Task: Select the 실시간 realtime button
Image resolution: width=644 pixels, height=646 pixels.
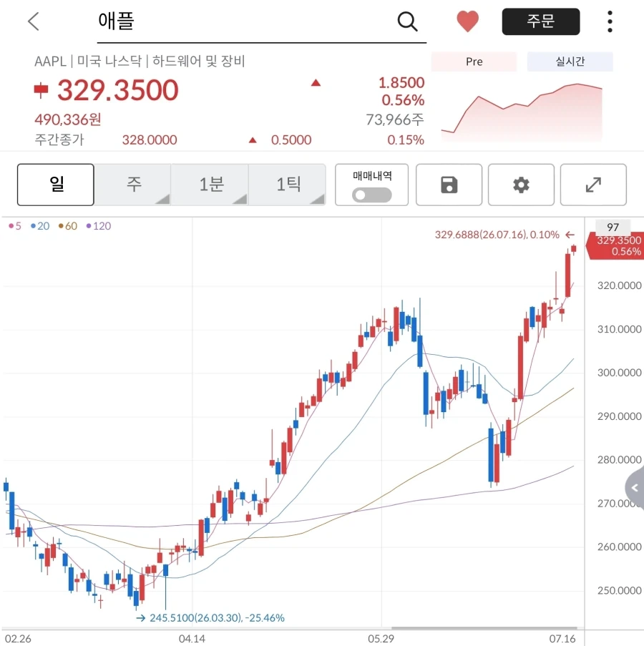Action: click(570, 62)
